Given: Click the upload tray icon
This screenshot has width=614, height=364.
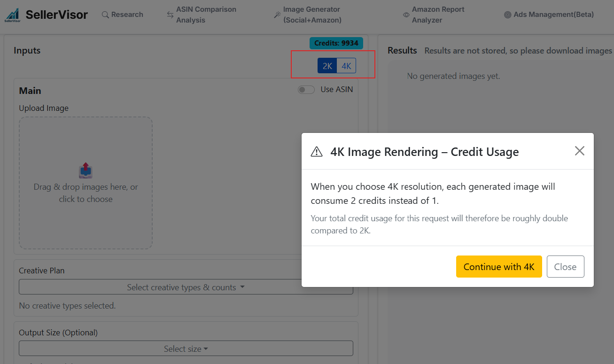Looking at the screenshot, I should click(x=85, y=170).
